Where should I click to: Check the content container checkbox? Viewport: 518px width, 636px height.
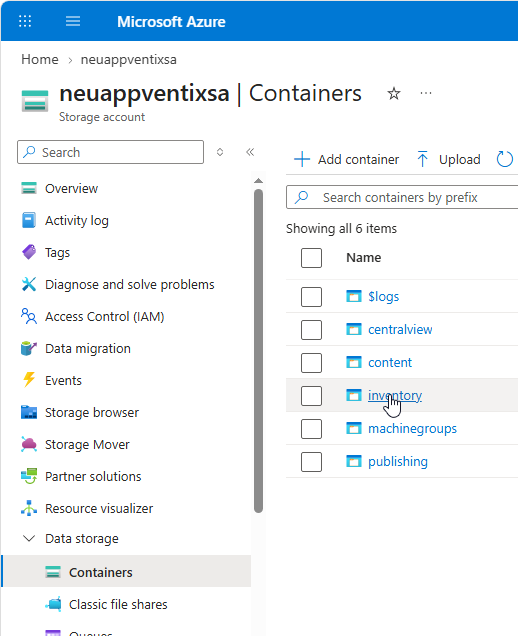[311, 362]
